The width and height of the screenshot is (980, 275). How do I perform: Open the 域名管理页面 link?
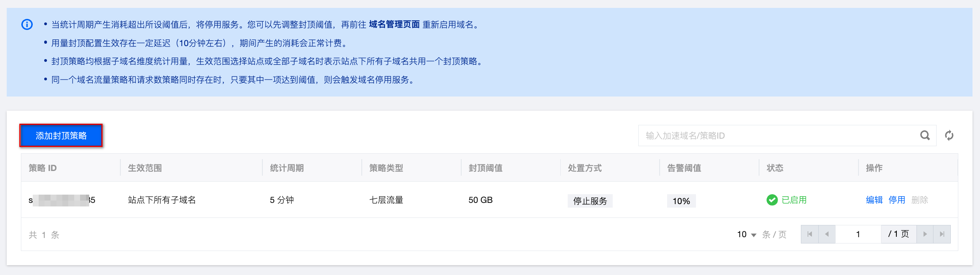pyautogui.click(x=394, y=25)
